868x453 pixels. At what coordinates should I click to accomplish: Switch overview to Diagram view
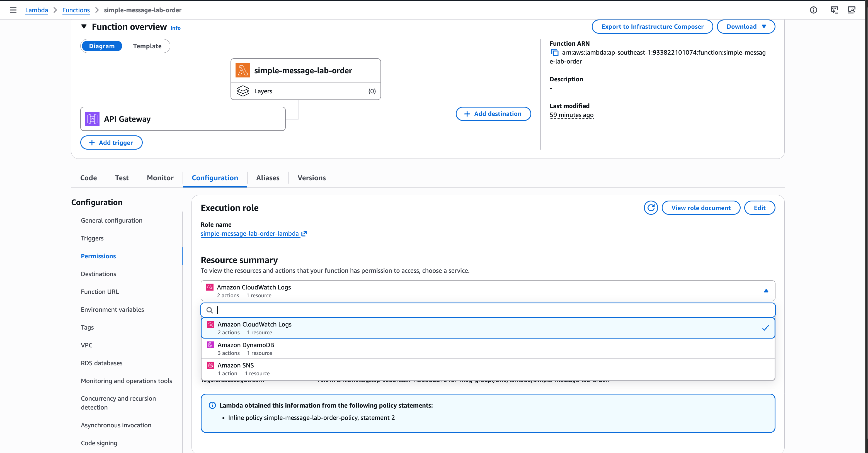coord(102,46)
